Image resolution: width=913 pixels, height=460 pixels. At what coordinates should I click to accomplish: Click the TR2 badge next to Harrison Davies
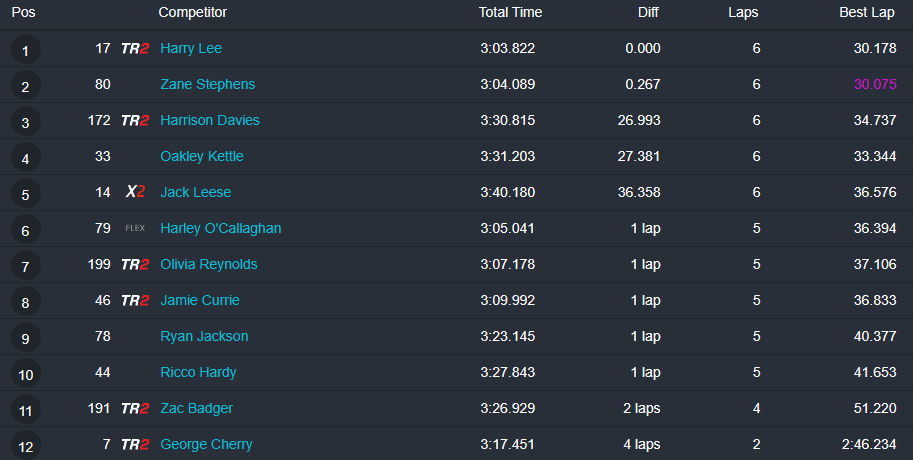coord(135,121)
